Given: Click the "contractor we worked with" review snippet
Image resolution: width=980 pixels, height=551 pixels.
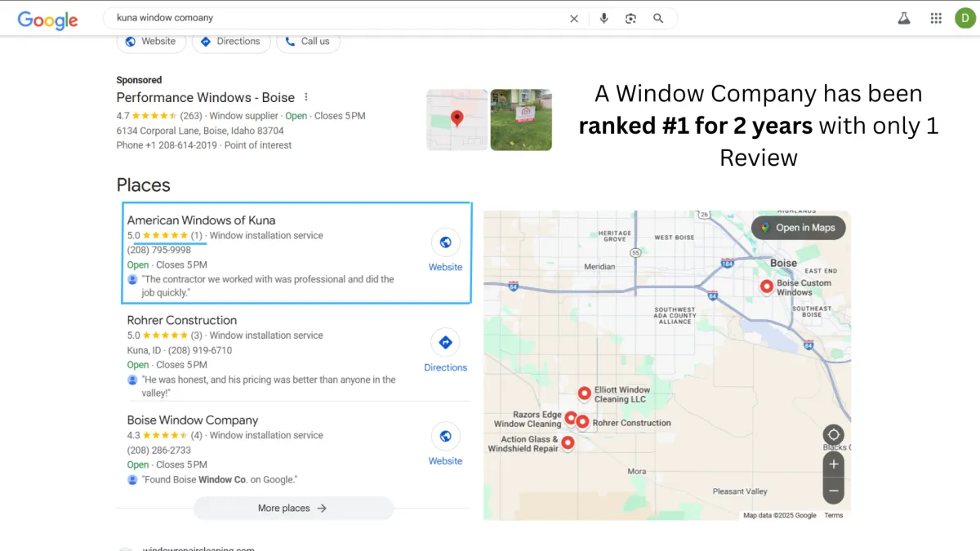Looking at the screenshot, I should (268, 286).
